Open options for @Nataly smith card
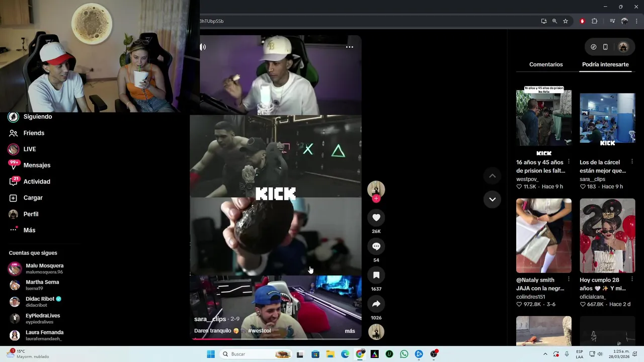This screenshot has width=644, height=362. [569, 279]
